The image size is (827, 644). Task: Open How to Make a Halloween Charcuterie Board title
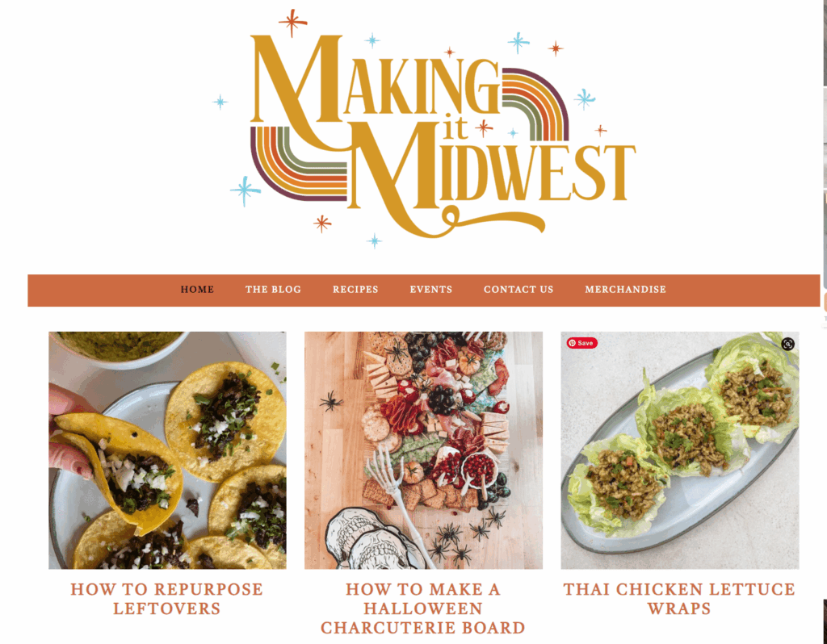click(x=423, y=608)
